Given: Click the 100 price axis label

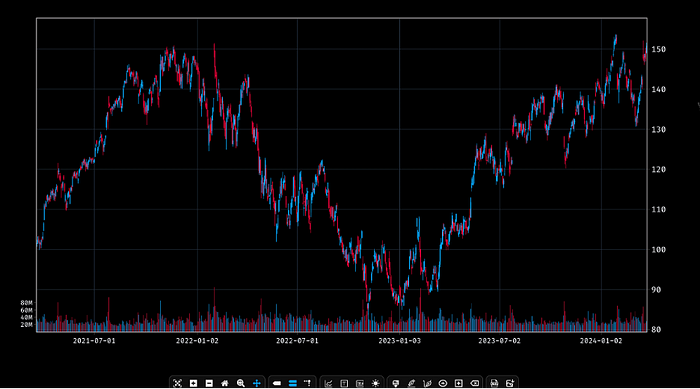Looking at the screenshot, I should point(658,250).
